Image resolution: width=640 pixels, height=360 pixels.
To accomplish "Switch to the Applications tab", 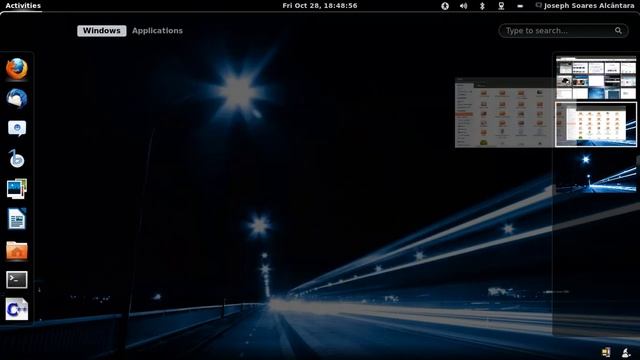I will coord(157,31).
